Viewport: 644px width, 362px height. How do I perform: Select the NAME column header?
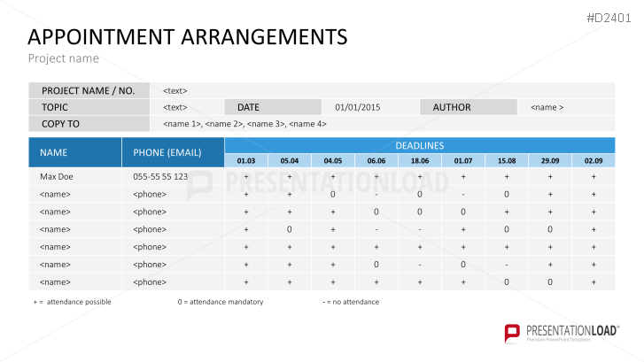point(74,153)
